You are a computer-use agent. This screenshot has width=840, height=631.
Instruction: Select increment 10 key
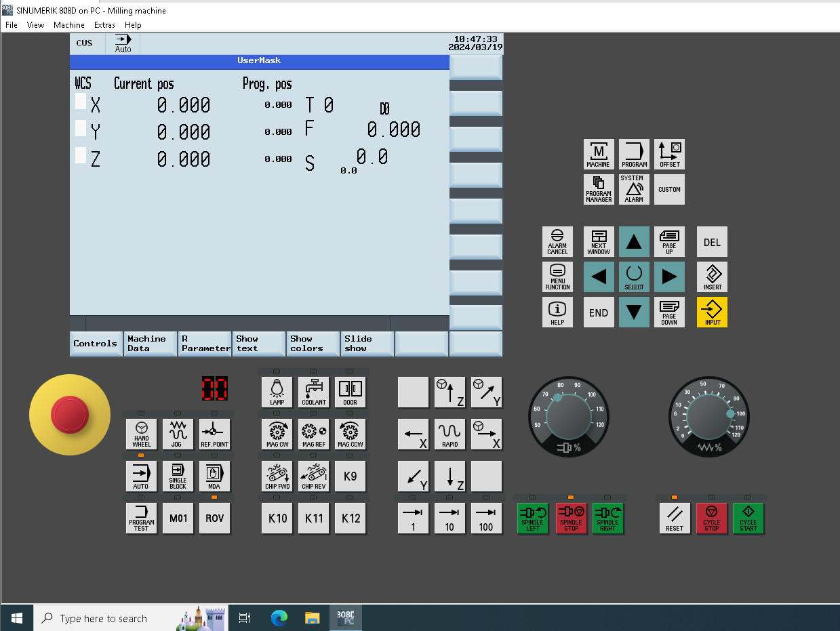coord(449,518)
